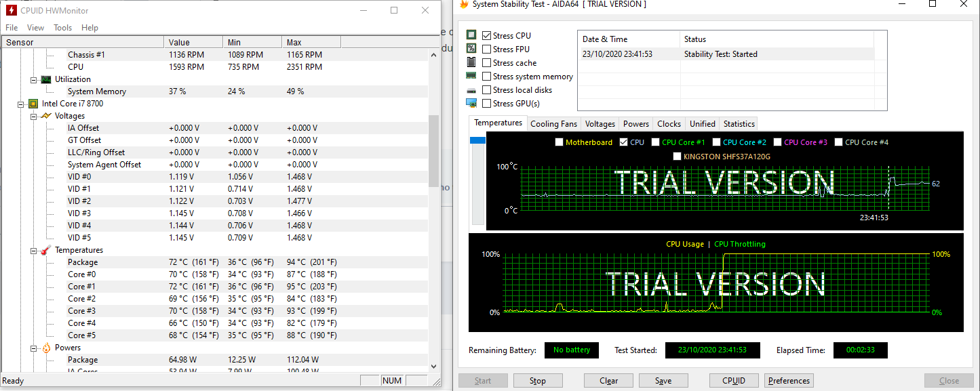This screenshot has width=980, height=391.
Task: Select the Stability Test: Started log entry
Action: point(726,54)
